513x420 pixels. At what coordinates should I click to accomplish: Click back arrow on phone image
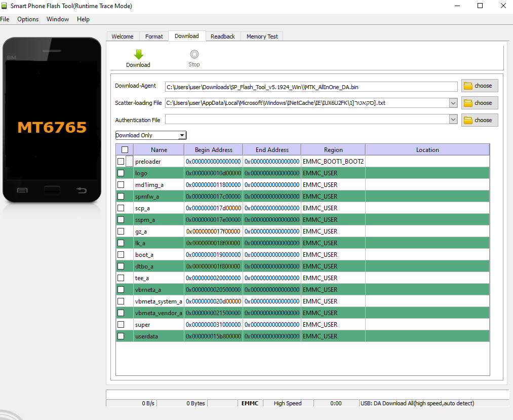coord(82,190)
